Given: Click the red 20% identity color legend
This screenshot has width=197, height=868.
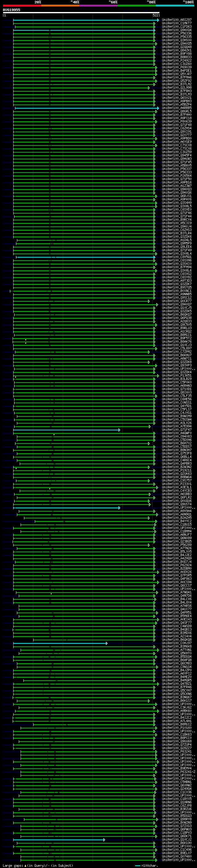Looking at the screenshot, I should click(x=22, y=6).
